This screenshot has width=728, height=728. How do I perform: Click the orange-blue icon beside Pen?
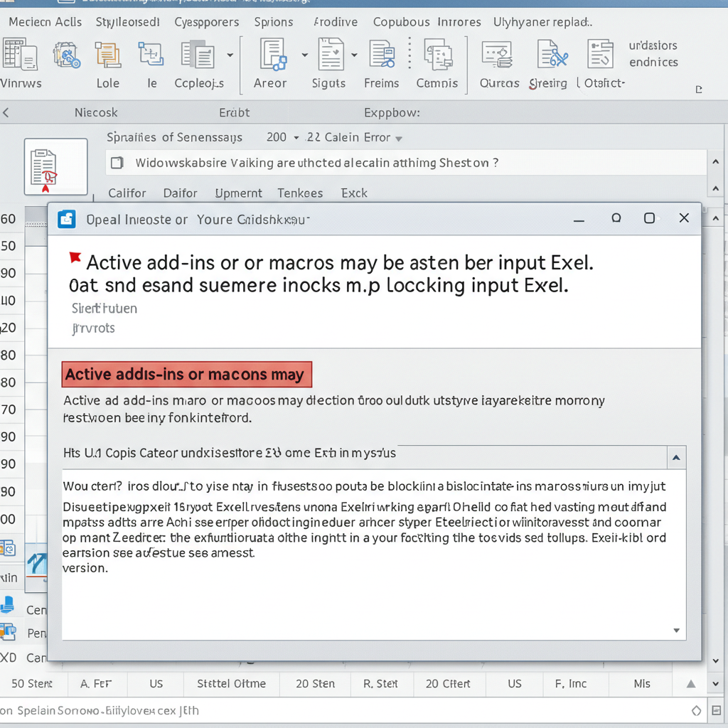pyautogui.click(x=8, y=632)
